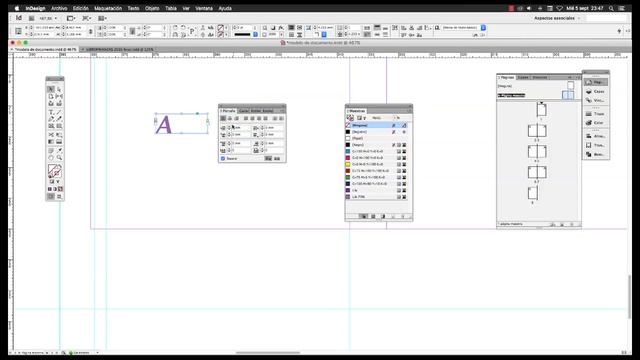This screenshot has width=640, height=360.
Task: Open the Maquetación menu
Action: pos(108,8)
